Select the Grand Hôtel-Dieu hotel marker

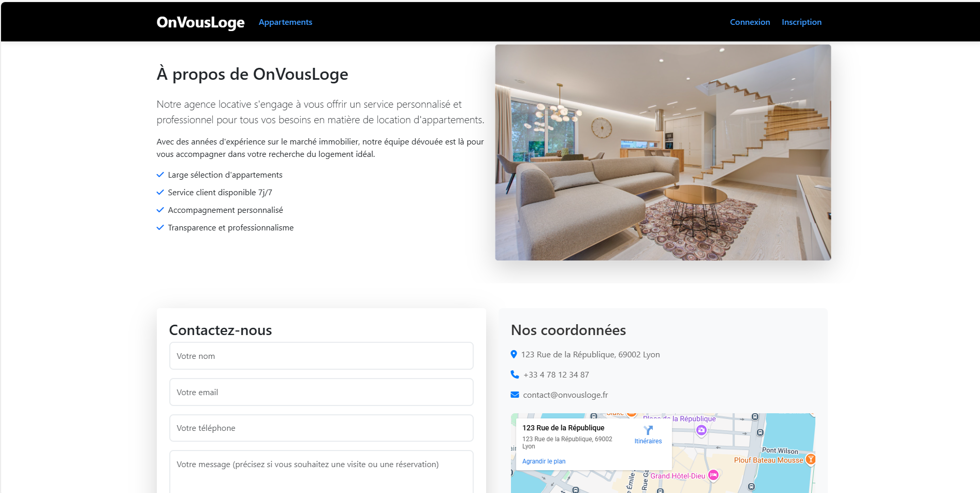pyautogui.click(x=713, y=475)
